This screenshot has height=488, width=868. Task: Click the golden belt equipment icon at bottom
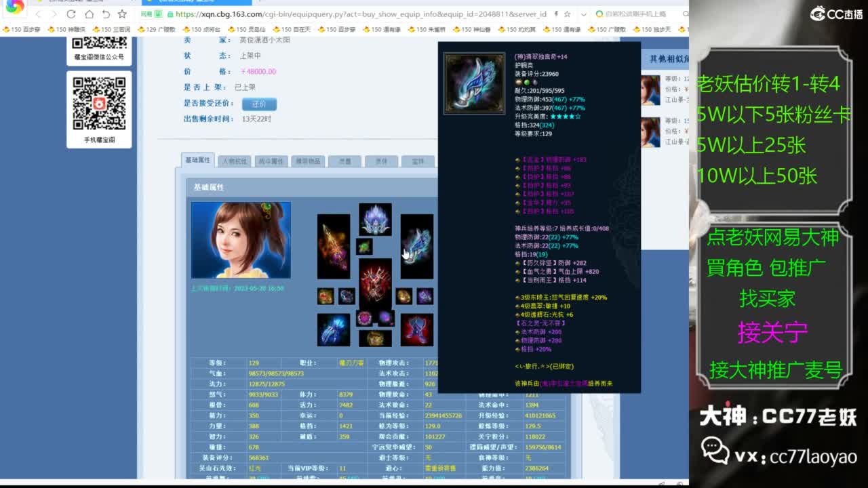point(375,338)
